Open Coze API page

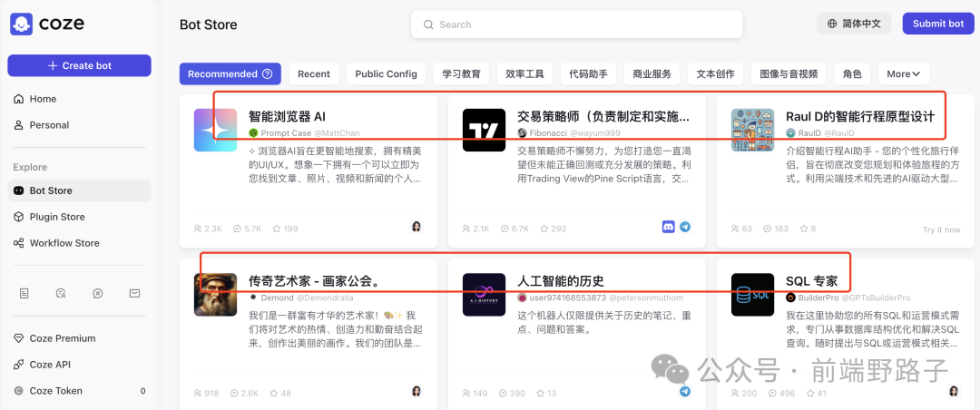(79, 365)
